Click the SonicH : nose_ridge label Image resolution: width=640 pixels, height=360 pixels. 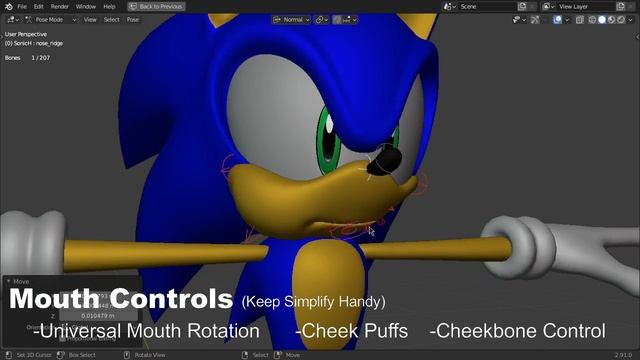(34, 43)
